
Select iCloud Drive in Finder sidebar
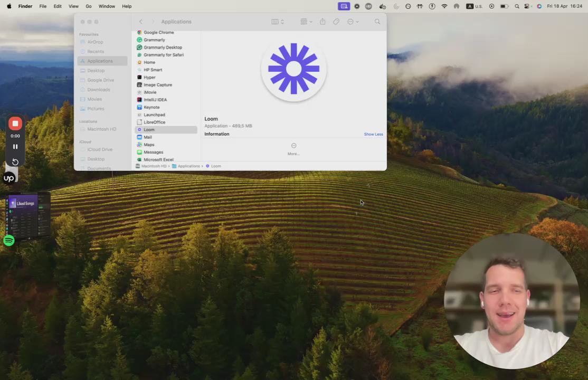click(x=102, y=149)
